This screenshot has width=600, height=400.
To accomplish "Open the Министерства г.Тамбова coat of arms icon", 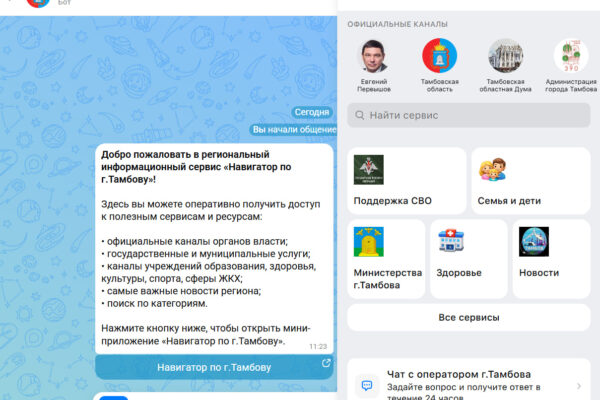I will coord(368,242).
